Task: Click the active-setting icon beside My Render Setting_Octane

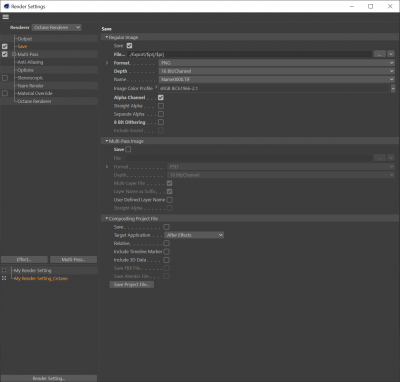Action: click(x=4, y=278)
